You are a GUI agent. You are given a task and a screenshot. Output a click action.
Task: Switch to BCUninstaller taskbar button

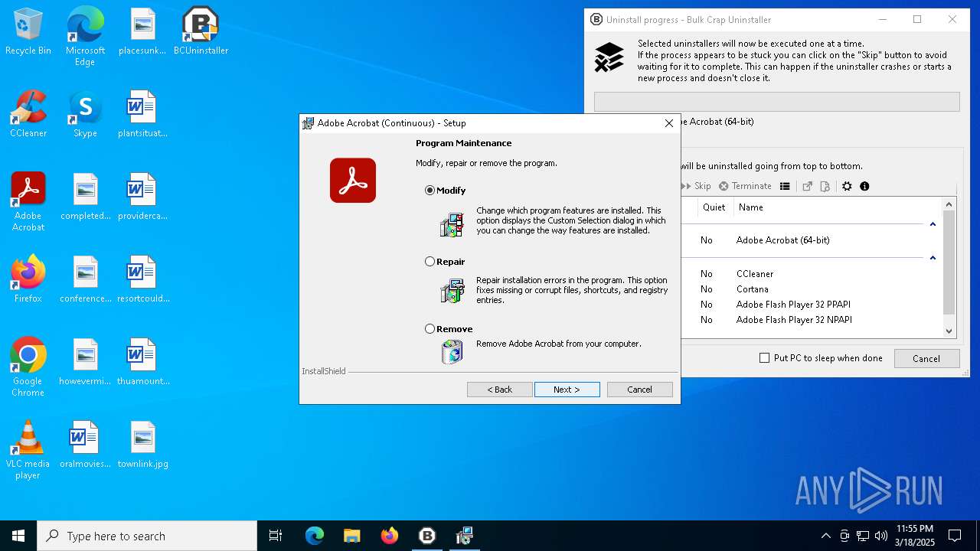click(x=427, y=536)
